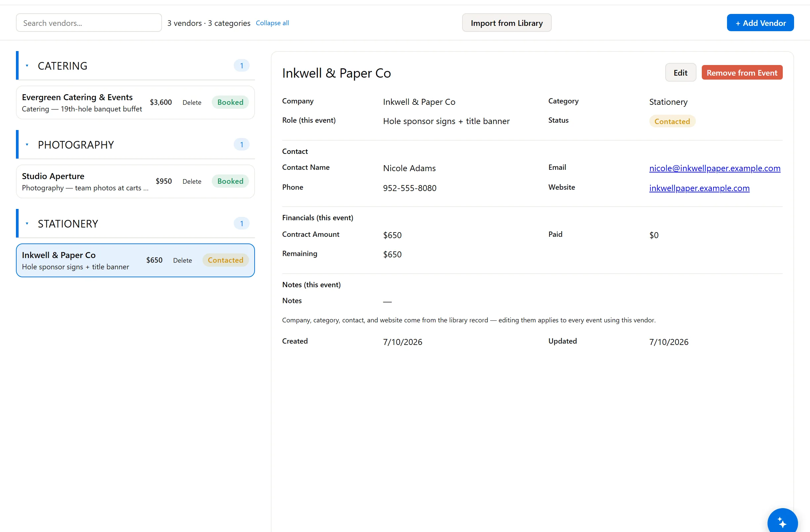The height and width of the screenshot is (532, 810).
Task: Click the library record explanation note
Action: click(468, 320)
